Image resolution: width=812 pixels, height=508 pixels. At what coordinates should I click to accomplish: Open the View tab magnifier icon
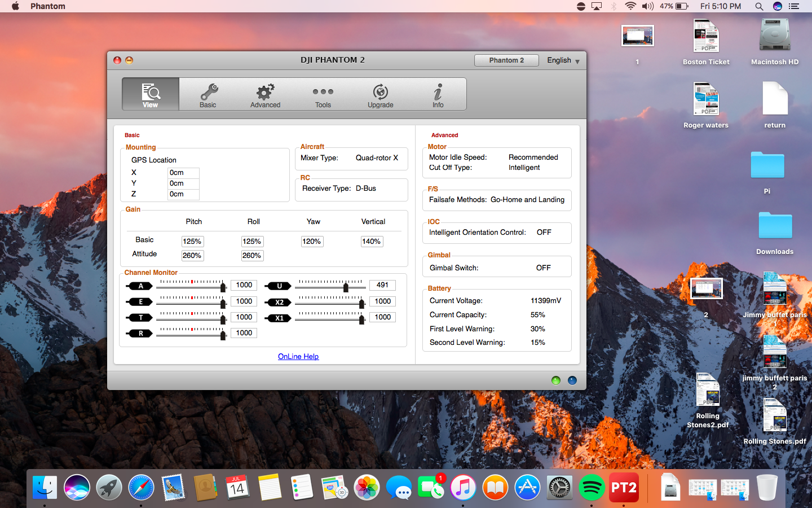coord(151,94)
